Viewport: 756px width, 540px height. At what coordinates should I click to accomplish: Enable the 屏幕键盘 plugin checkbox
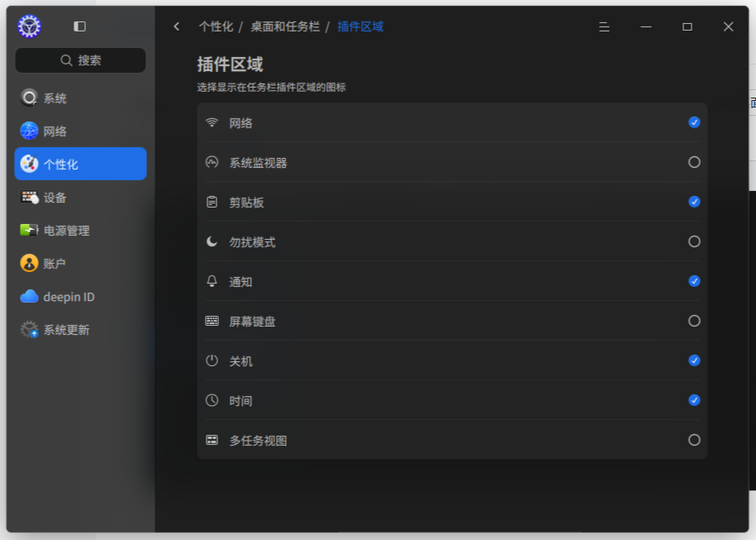[x=694, y=321]
